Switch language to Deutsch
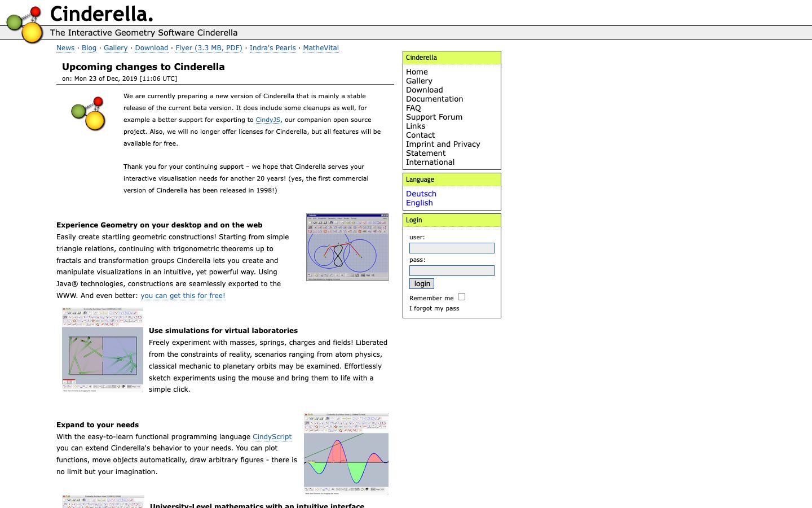Screen dimensions: 812x508 421,194
